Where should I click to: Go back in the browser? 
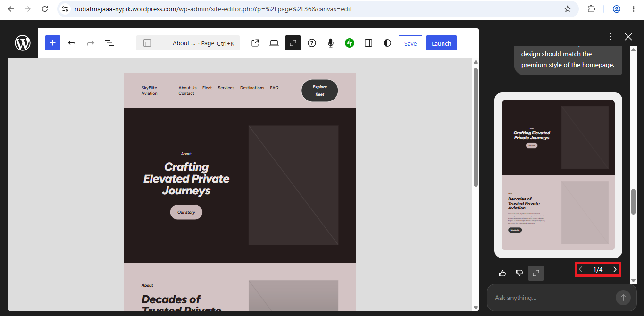11,9
